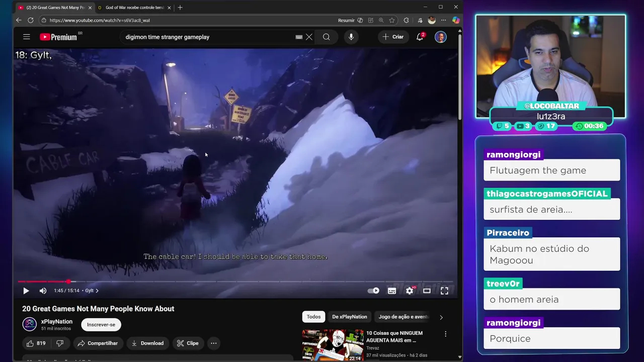This screenshot has height=362, width=644.
Task: Mute the video volume speaker
Action: [43, 291]
